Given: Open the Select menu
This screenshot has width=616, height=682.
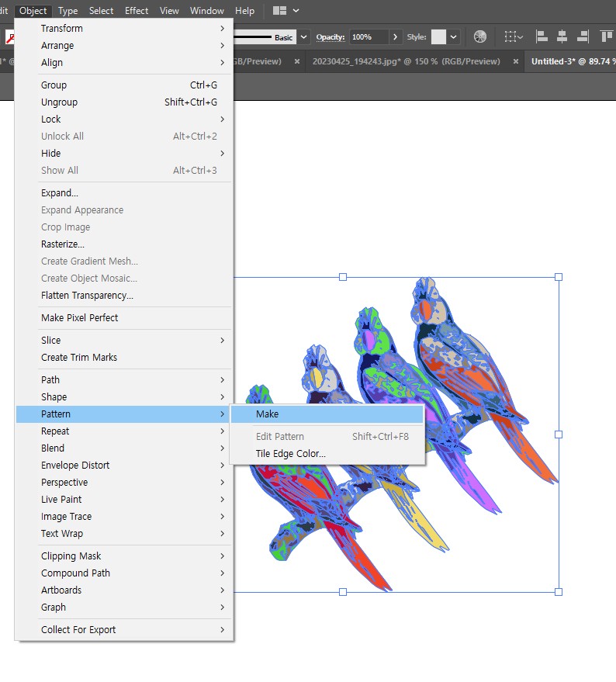Looking at the screenshot, I should [101, 10].
